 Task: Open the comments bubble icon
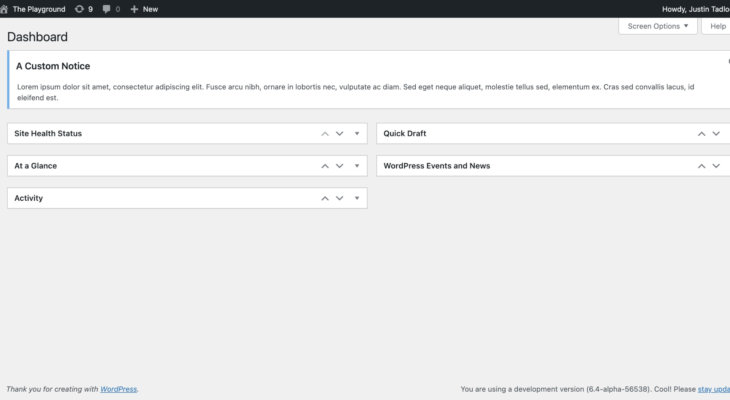107,9
